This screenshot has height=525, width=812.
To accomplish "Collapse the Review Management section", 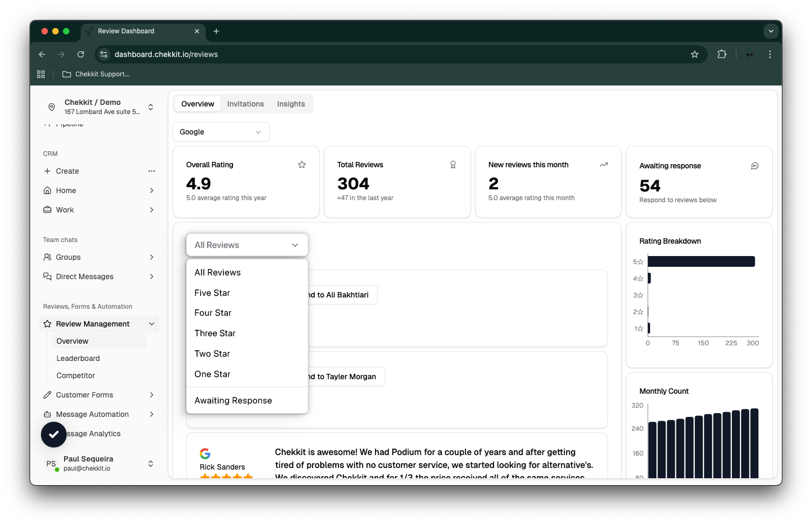I will (x=152, y=324).
